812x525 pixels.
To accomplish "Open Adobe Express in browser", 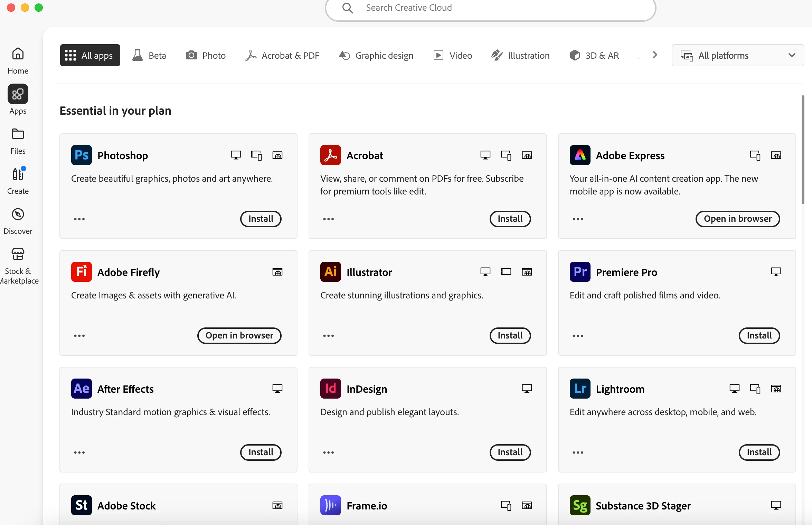I will [737, 219].
